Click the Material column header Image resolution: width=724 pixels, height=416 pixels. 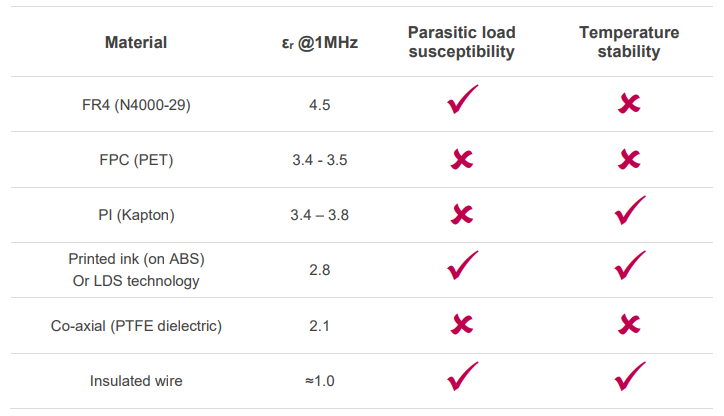pyautogui.click(x=136, y=43)
